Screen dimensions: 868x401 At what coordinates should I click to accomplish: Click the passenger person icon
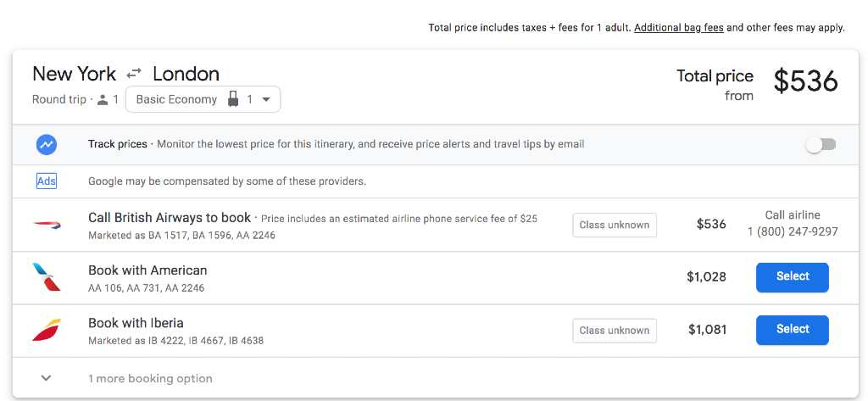103,100
